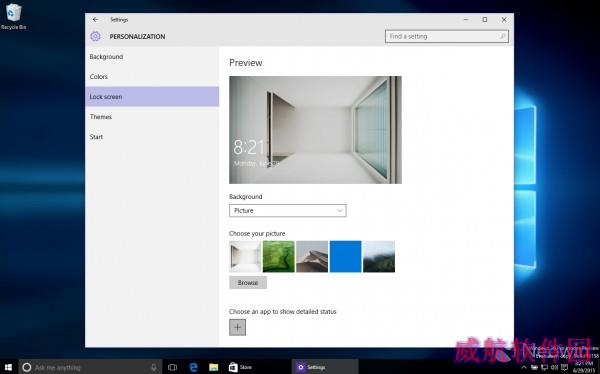Open Task View on the taskbar
This screenshot has height=374, width=600.
(x=173, y=367)
